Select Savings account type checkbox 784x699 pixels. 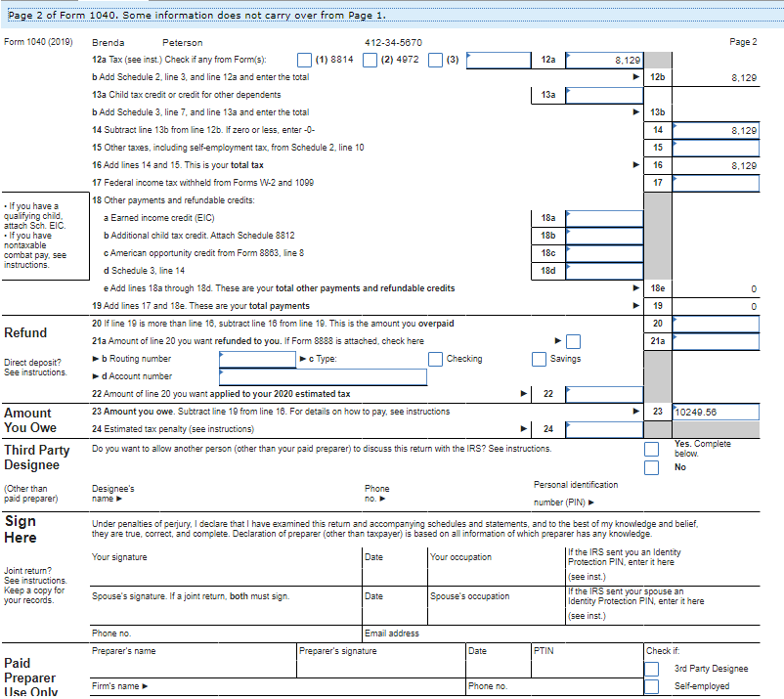(539, 359)
